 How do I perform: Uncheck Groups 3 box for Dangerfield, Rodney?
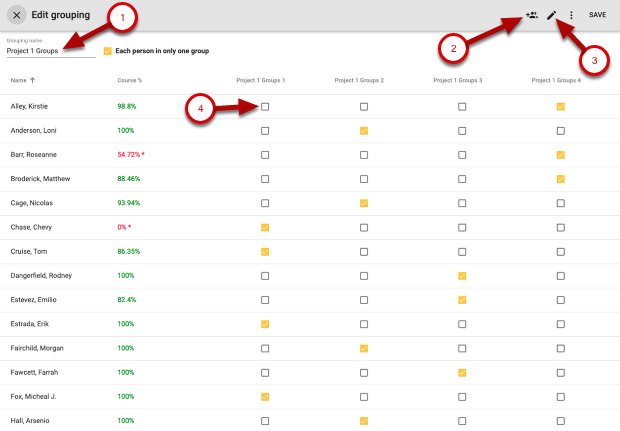(462, 275)
